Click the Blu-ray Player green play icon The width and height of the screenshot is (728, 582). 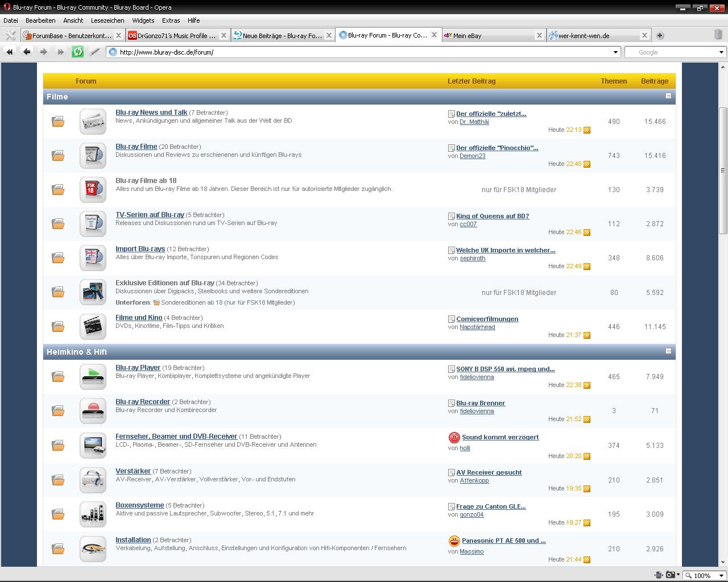(x=93, y=377)
